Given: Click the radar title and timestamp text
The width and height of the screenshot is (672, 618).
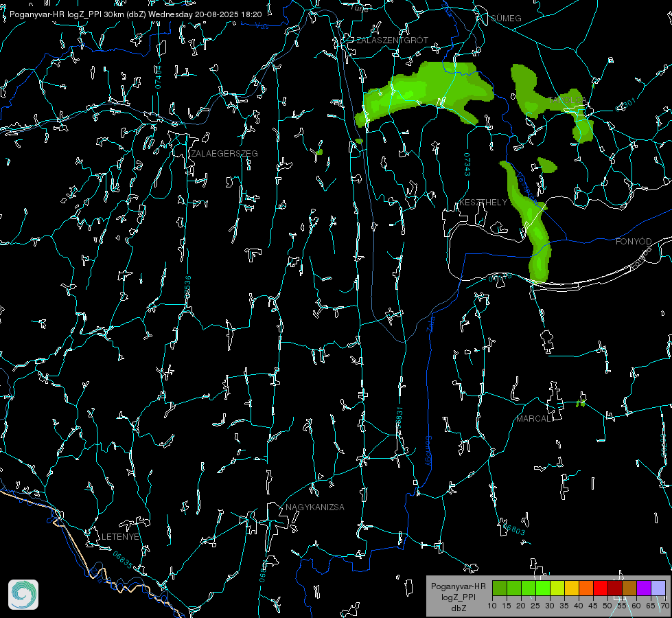Looking at the screenshot, I should pos(135,14).
